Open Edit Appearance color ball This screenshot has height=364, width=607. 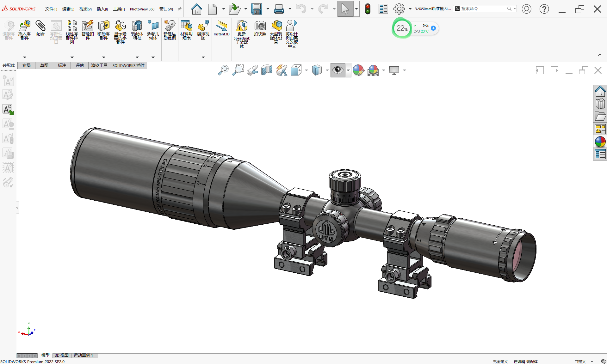tap(358, 70)
